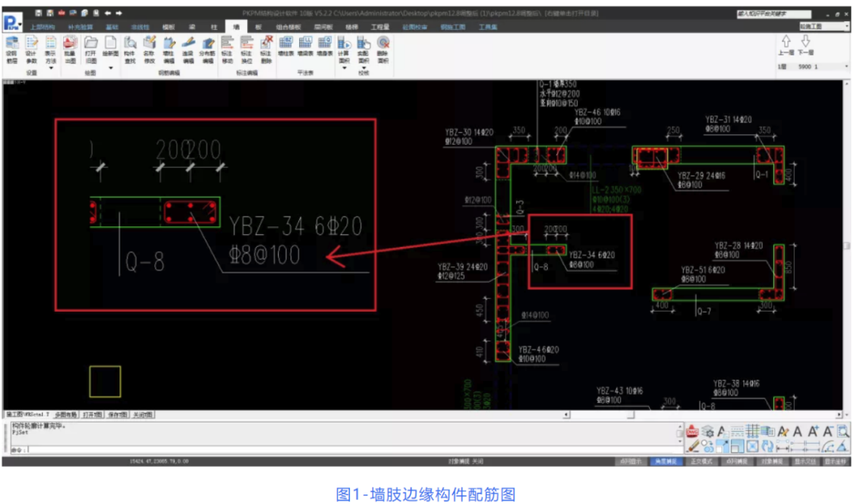The width and height of the screenshot is (855, 504).
Task: Click the 保存T图 button
Action: click(117, 415)
